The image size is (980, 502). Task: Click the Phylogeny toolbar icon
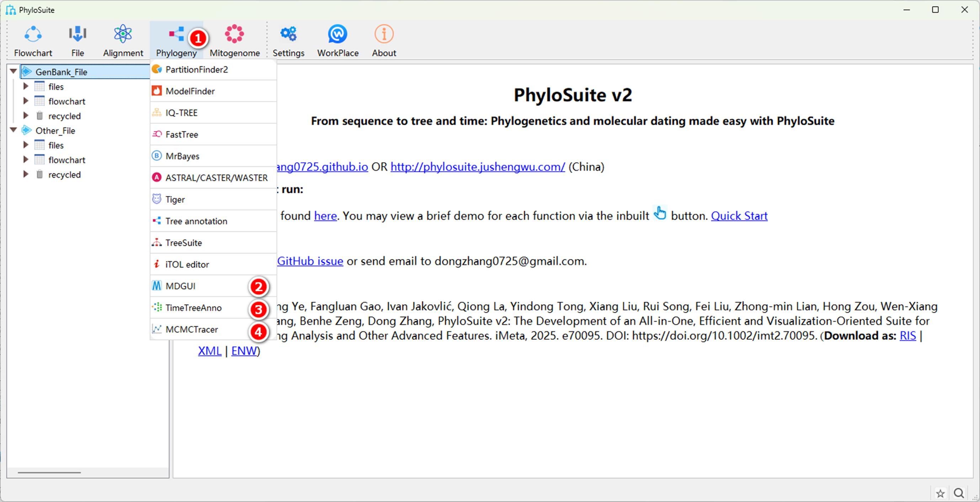click(x=176, y=34)
